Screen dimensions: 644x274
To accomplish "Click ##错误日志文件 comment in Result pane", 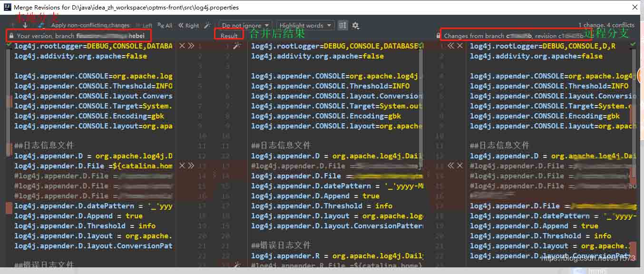I will (x=281, y=245).
